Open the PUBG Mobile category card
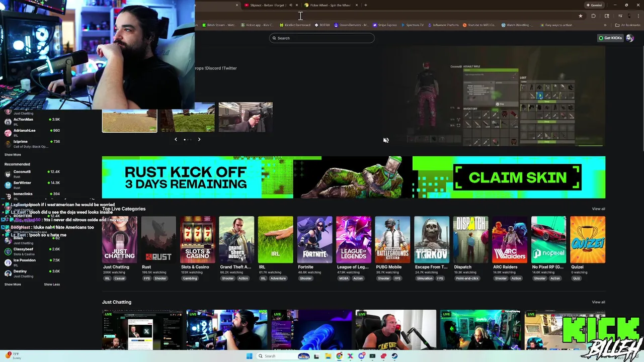This screenshot has width=644, height=362. click(392, 240)
